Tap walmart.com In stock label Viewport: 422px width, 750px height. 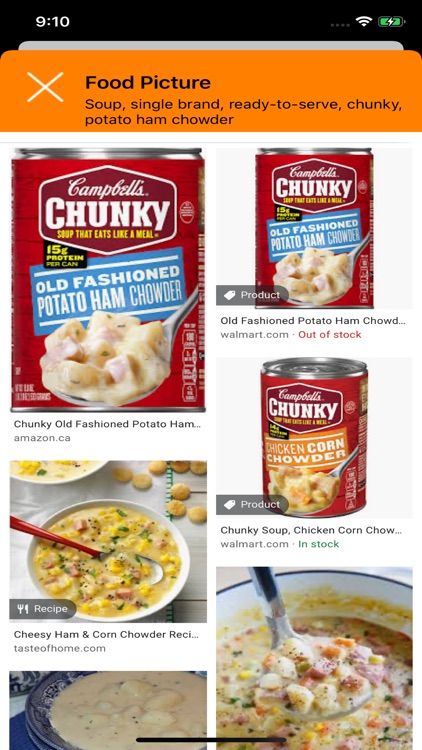tap(280, 544)
